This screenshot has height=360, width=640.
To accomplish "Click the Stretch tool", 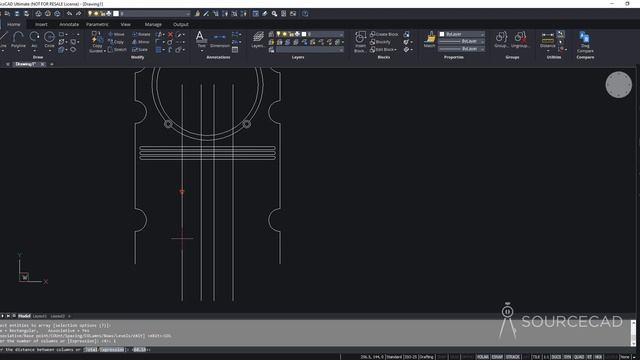I will [118, 49].
